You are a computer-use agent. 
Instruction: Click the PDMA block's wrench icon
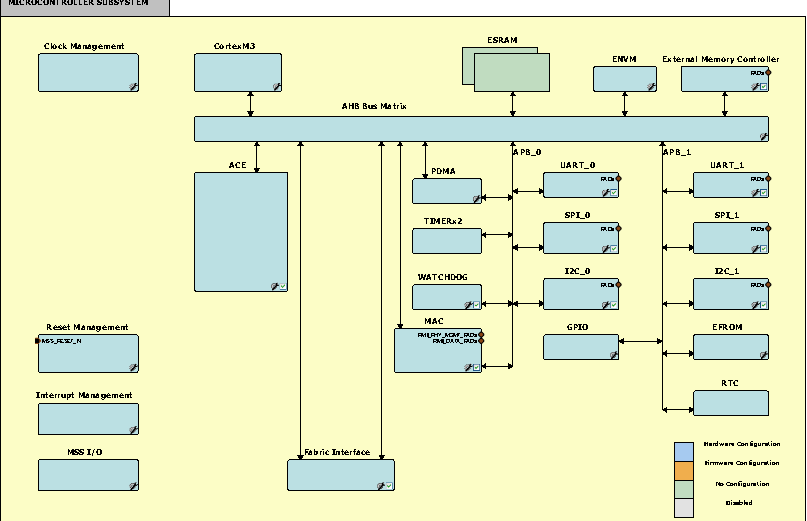point(476,199)
